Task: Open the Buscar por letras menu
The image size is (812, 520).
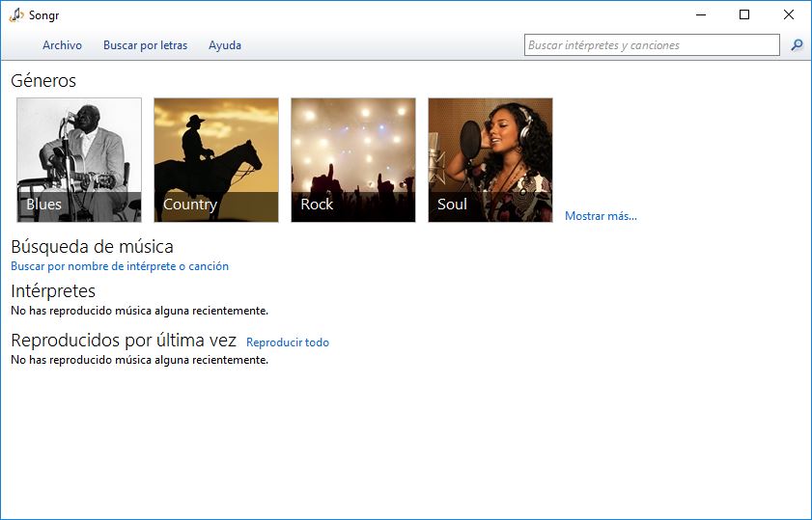Action: (145, 45)
